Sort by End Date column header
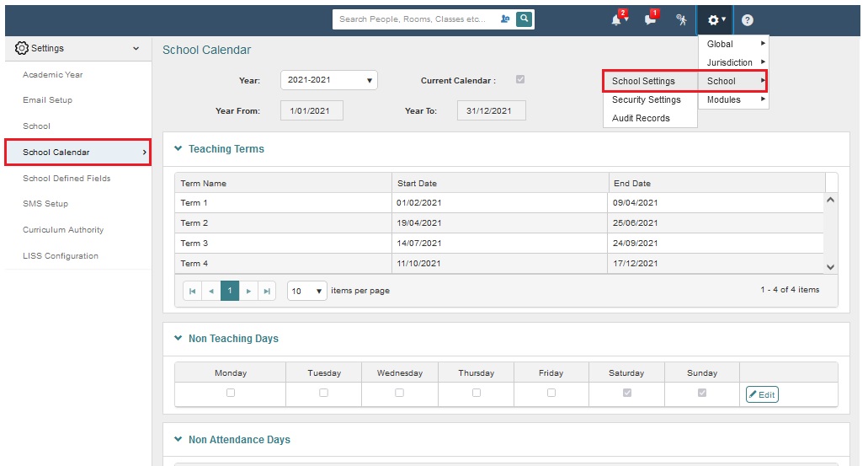868x466 pixels. coord(716,184)
